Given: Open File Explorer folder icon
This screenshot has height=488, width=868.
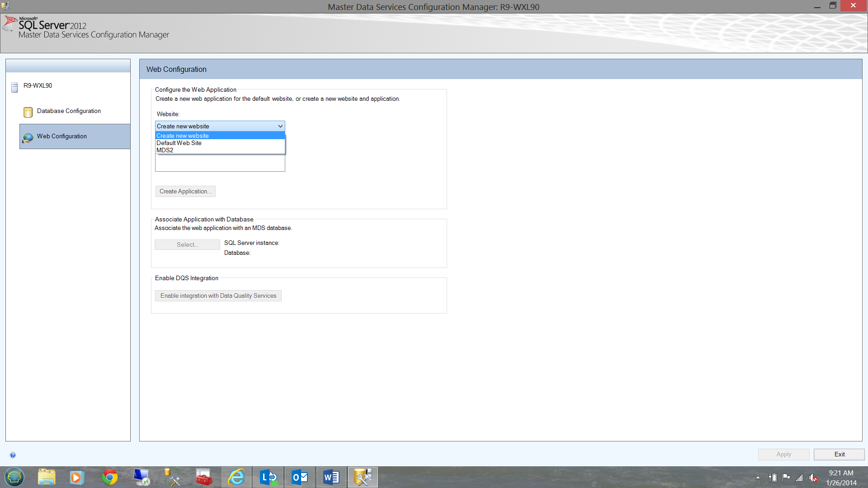Looking at the screenshot, I should pos(46,477).
